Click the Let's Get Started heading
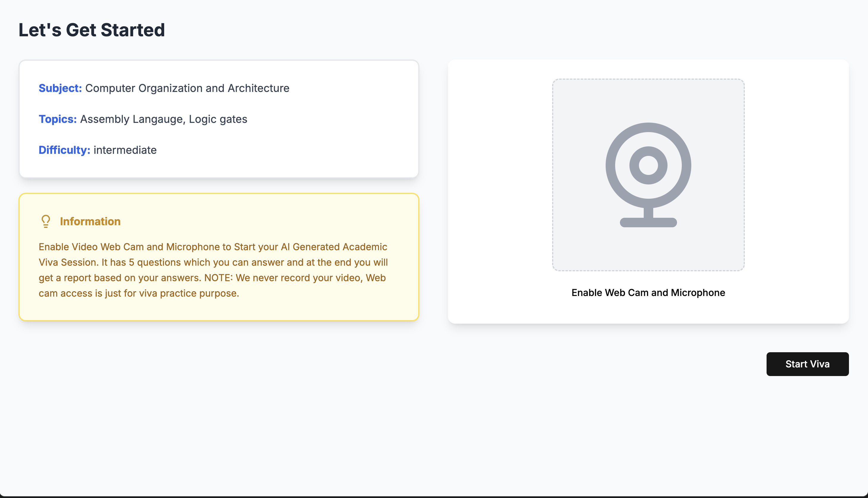 (x=92, y=30)
